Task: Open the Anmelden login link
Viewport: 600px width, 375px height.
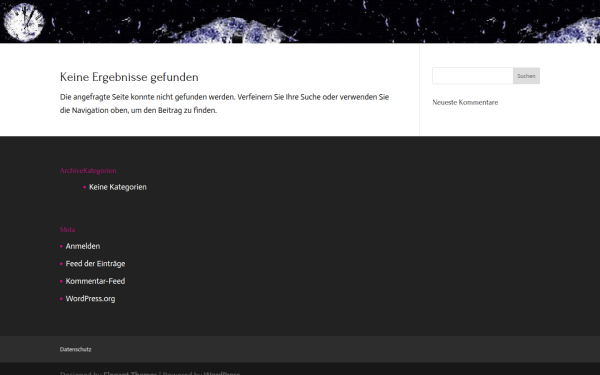Action: [x=83, y=246]
